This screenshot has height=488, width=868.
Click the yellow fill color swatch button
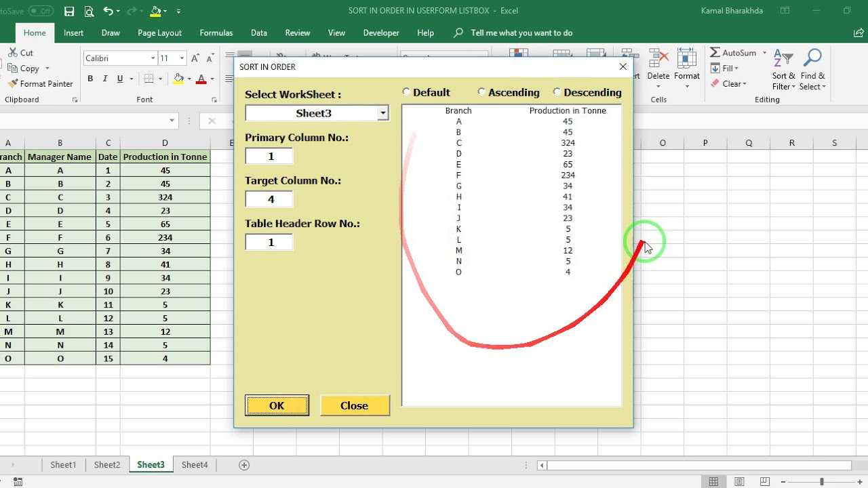178,79
